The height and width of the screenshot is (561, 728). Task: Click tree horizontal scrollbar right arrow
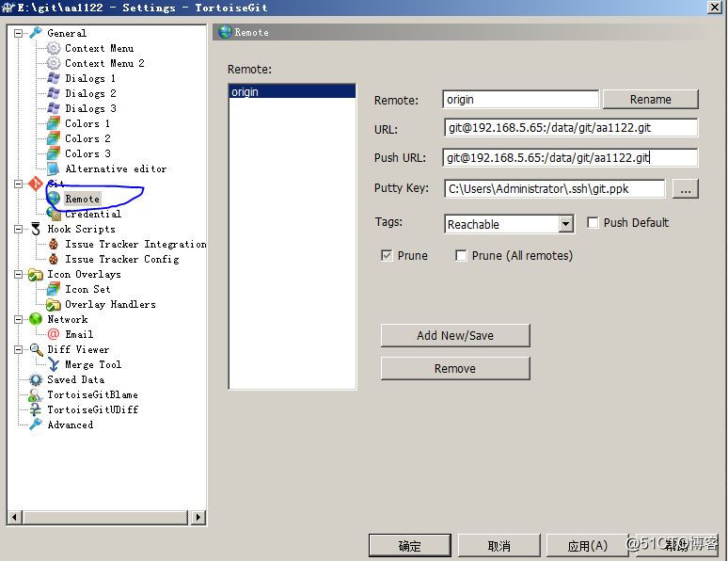(198, 517)
